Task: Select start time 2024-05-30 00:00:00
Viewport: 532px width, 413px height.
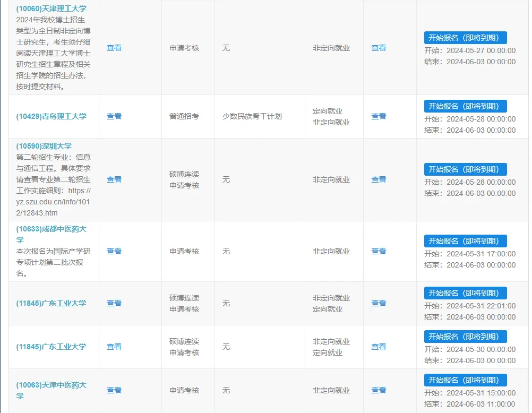Action: pos(481,349)
